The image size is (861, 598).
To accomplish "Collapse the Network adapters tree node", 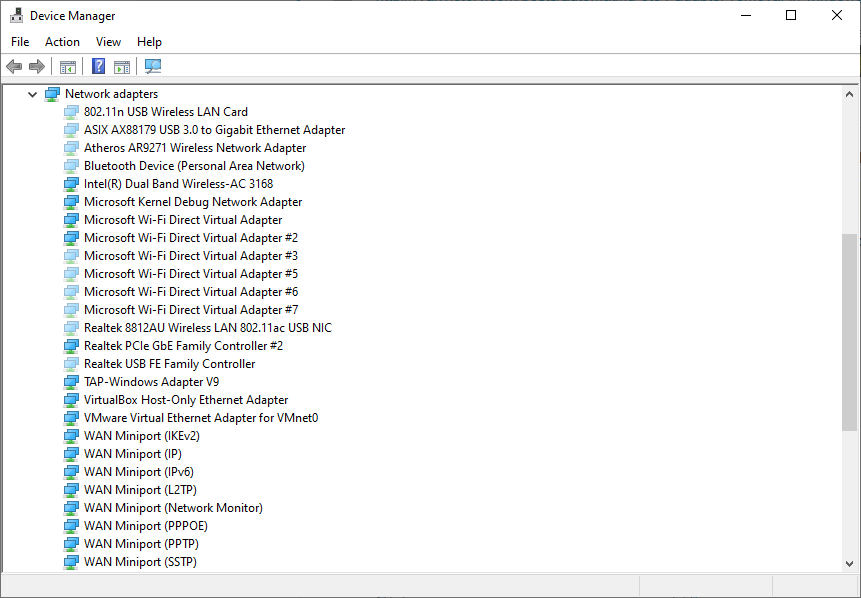I will click(32, 94).
